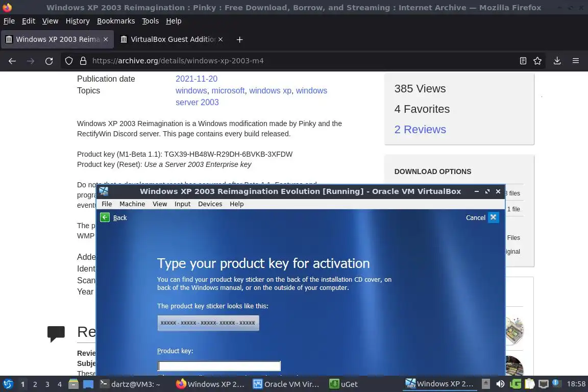Click the product key text TGX39-HB48W-R29DH-6BVKB-3XFDW

(228, 154)
